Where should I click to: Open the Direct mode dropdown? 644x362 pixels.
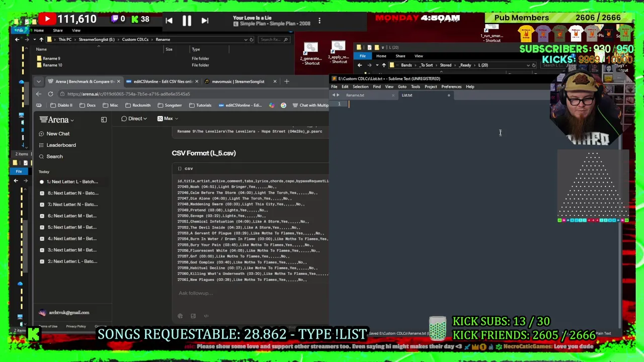click(x=134, y=119)
